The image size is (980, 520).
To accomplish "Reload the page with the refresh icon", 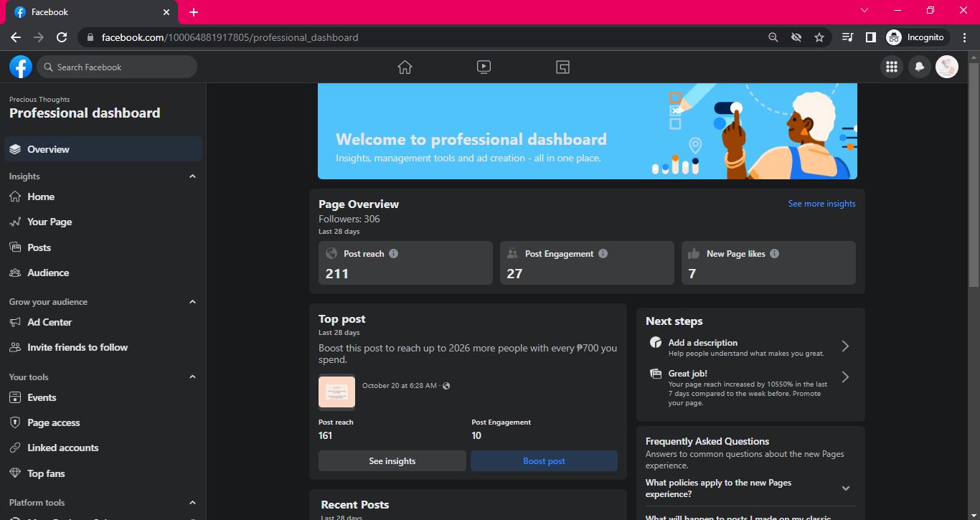I will (62, 37).
